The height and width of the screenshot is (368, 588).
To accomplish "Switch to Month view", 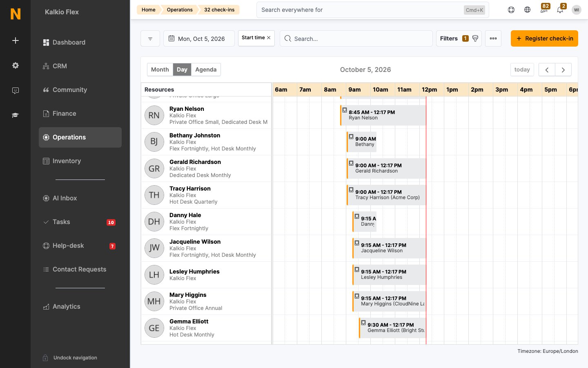I will click(x=160, y=70).
